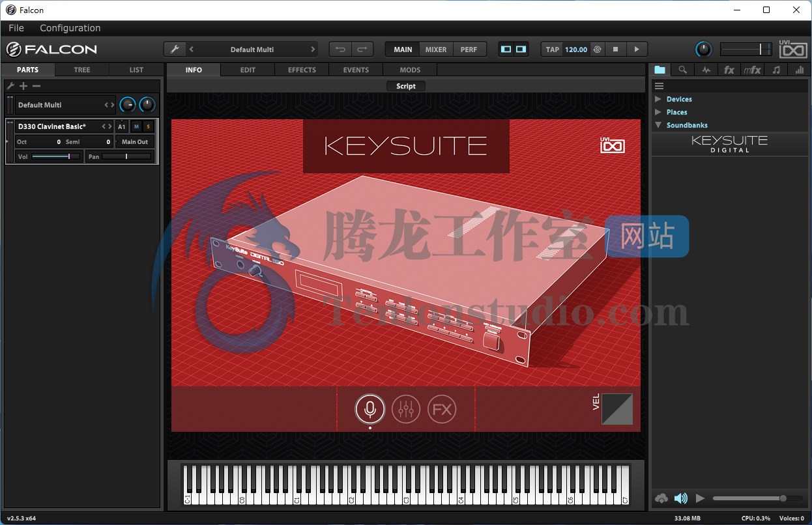
Task: Remove part with the minus icon
Action: coord(36,86)
